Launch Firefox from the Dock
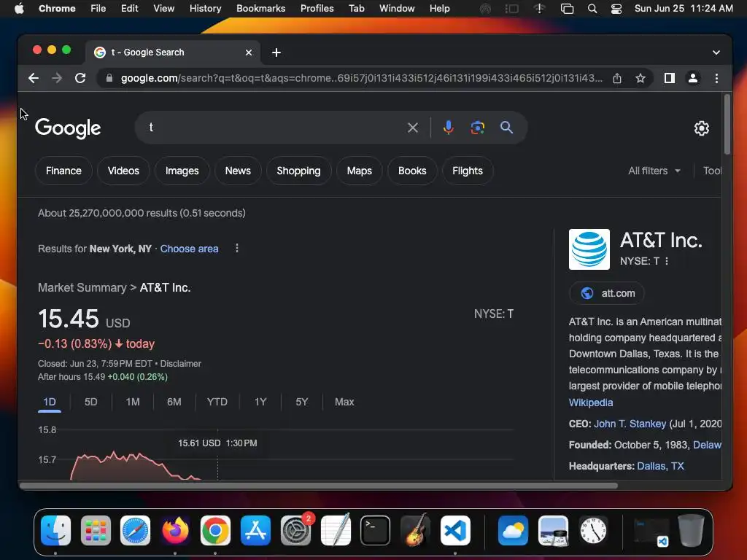The height and width of the screenshot is (560, 747). coord(175,531)
